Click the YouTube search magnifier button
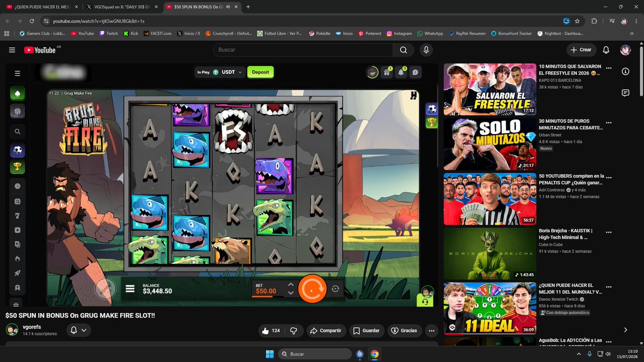 click(403, 50)
